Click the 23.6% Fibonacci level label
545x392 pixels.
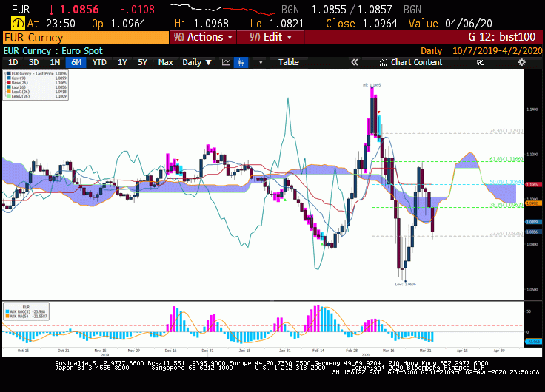pos(506,234)
